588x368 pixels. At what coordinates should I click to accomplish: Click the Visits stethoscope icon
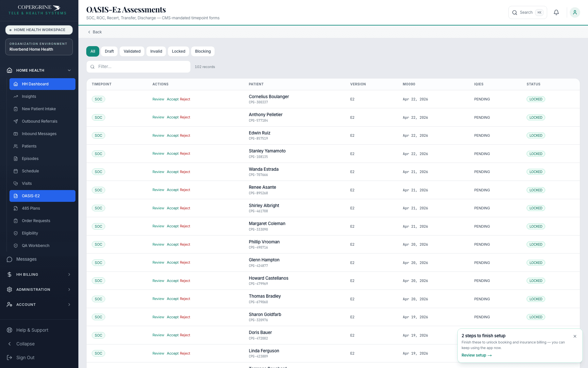[16, 184]
